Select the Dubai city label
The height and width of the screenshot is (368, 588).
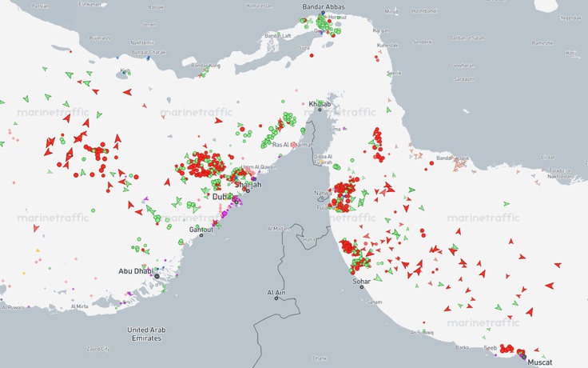point(221,197)
